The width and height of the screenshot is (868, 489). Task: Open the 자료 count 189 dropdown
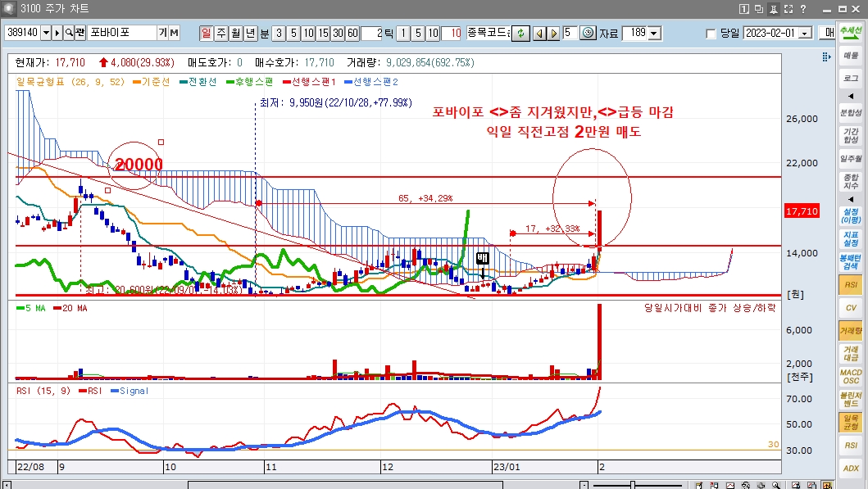pos(654,34)
